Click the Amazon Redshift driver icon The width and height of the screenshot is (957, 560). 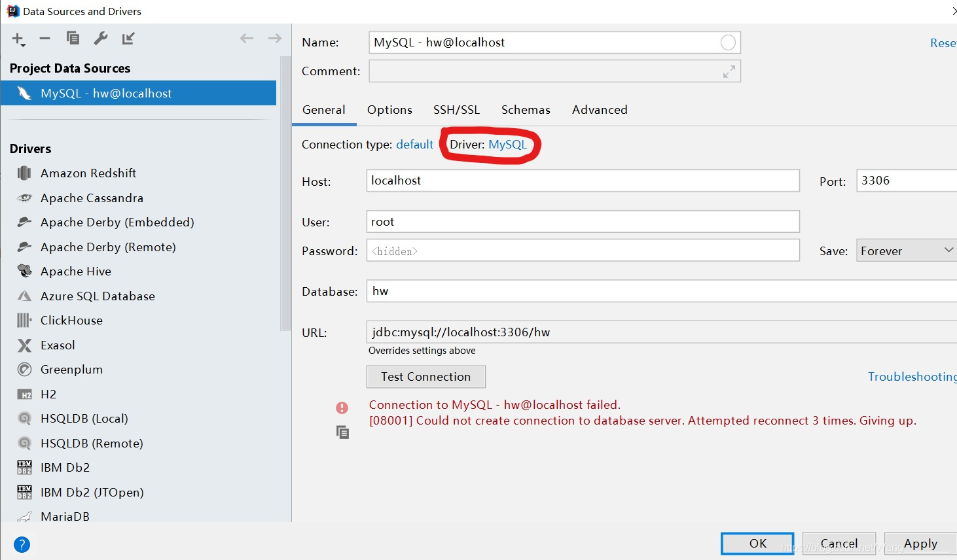tap(24, 173)
